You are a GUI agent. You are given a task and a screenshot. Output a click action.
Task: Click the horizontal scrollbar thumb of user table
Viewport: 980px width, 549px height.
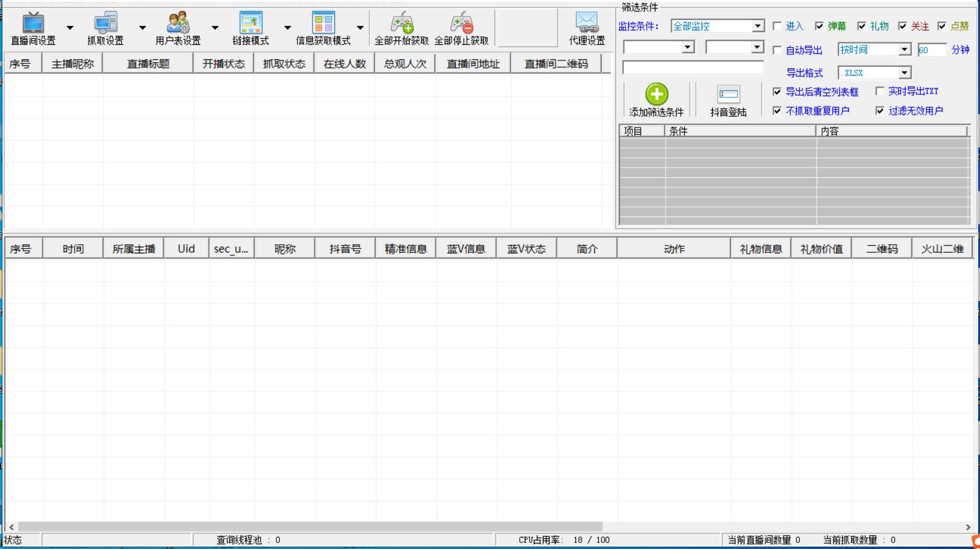tap(310, 527)
